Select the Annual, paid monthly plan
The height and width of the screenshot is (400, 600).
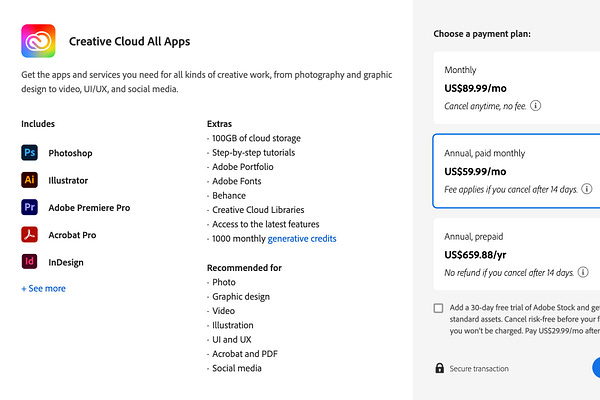coord(517,171)
